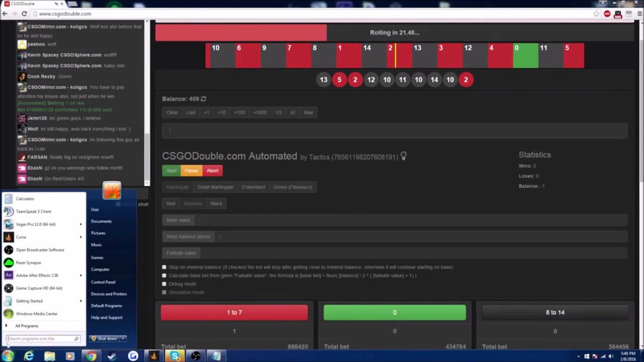Choose Black as bet color
Image resolution: width=644 pixels, height=362 pixels.
click(x=216, y=204)
